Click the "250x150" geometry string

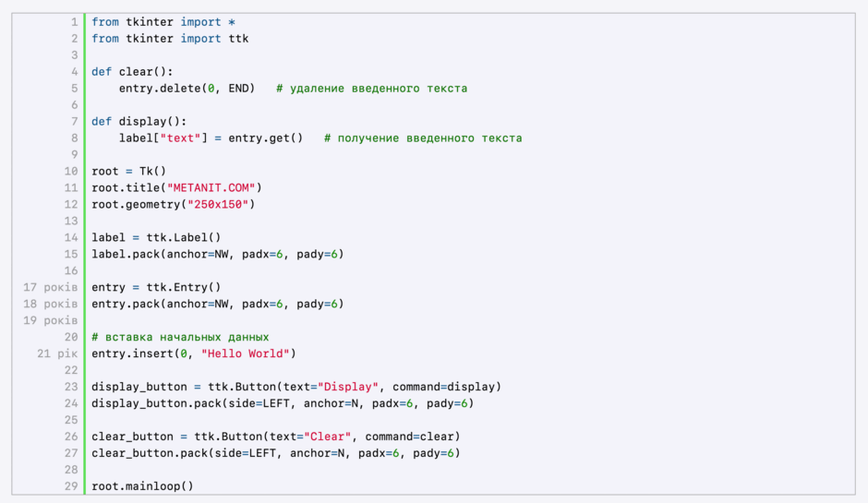click(218, 204)
